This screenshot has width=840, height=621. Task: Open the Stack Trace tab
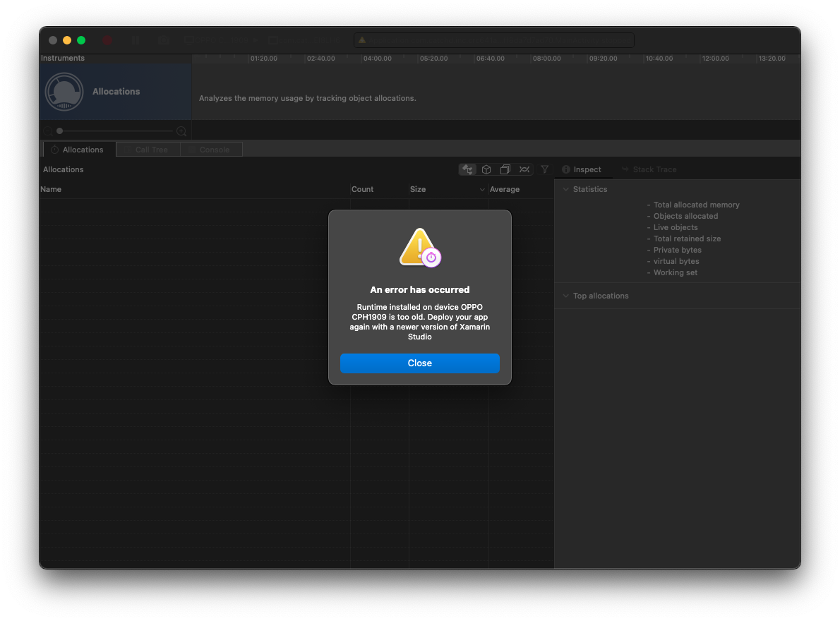[x=649, y=169]
